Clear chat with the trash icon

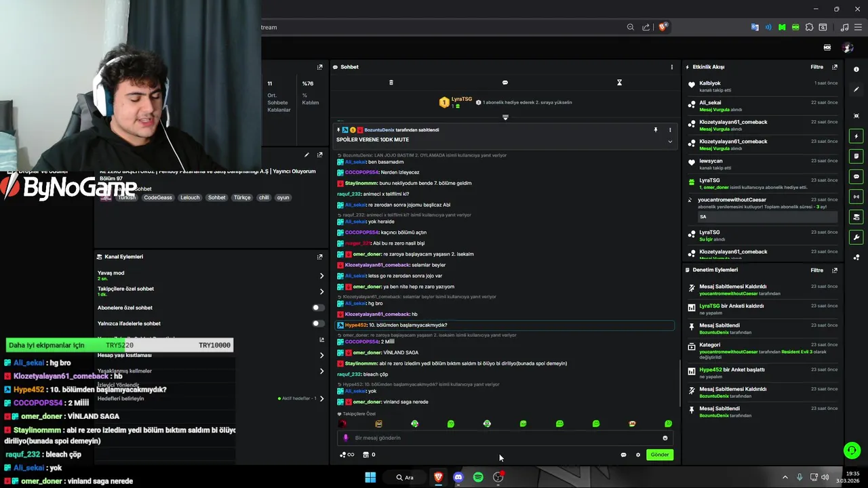pyautogui.click(x=391, y=83)
